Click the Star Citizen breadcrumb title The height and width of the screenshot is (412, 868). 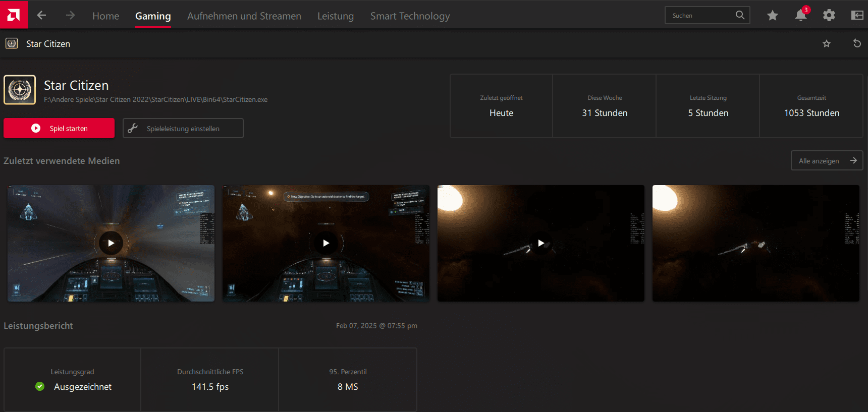[48, 44]
